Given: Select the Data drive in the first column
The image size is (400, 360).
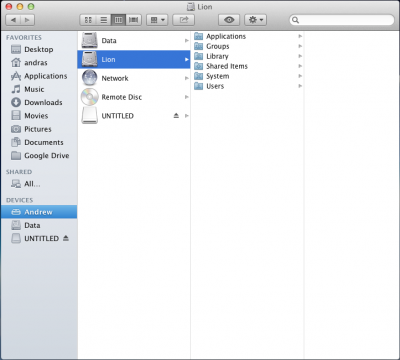Looking at the screenshot, I should point(134,41).
